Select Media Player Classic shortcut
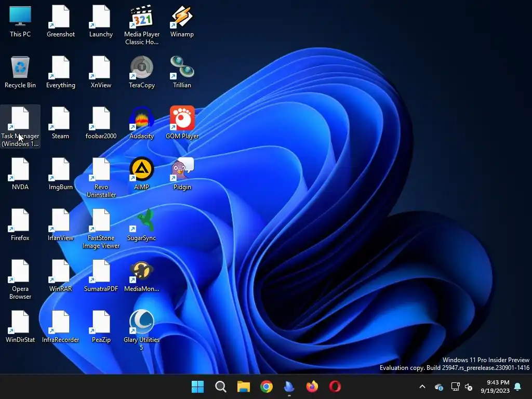The height and width of the screenshot is (399, 532). click(x=142, y=25)
